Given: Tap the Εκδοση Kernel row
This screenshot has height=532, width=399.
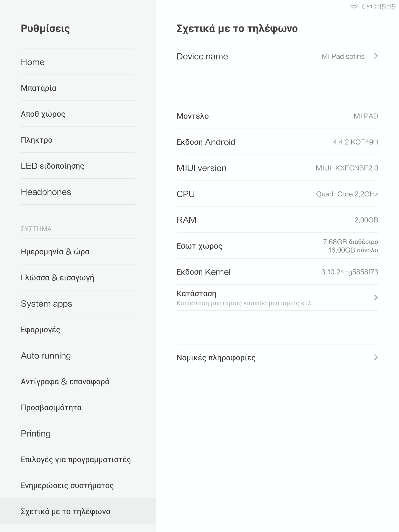Looking at the screenshot, I should [277, 272].
